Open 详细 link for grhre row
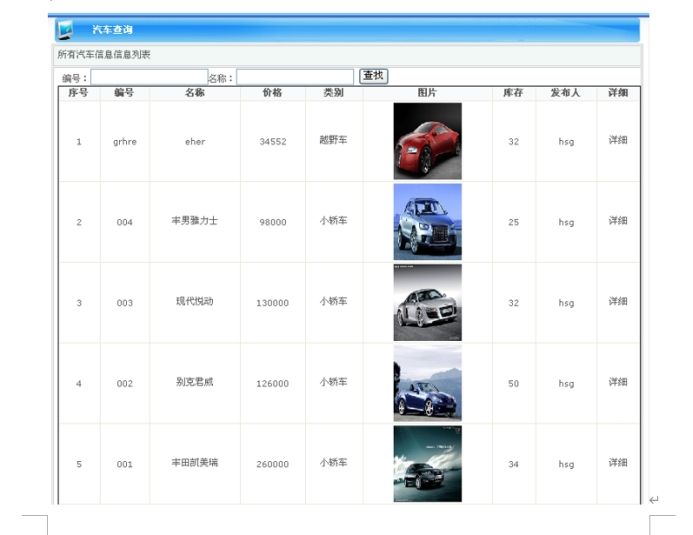 click(x=618, y=140)
